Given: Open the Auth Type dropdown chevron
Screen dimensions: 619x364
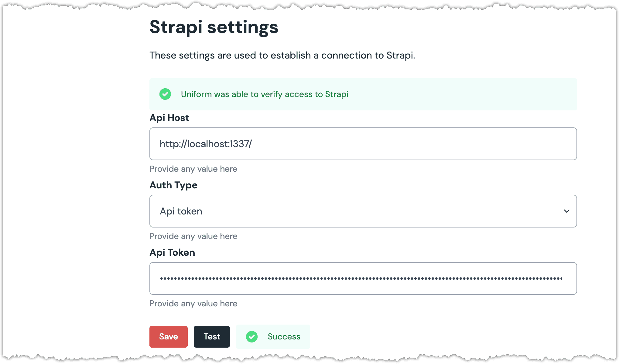Looking at the screenshot, I should 567,211.
